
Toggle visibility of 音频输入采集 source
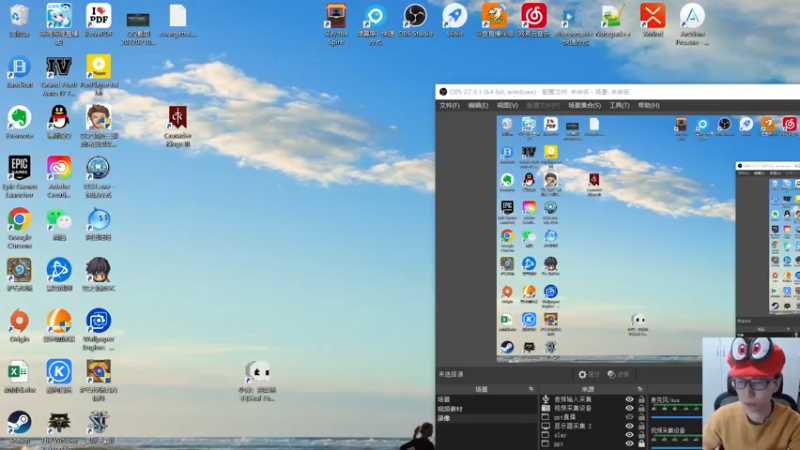629,399
